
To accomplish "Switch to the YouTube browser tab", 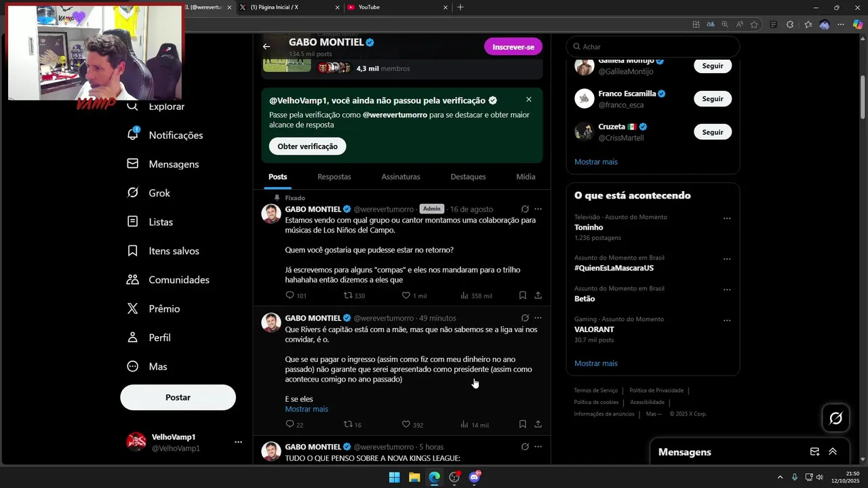I will (x=397, y=7).
